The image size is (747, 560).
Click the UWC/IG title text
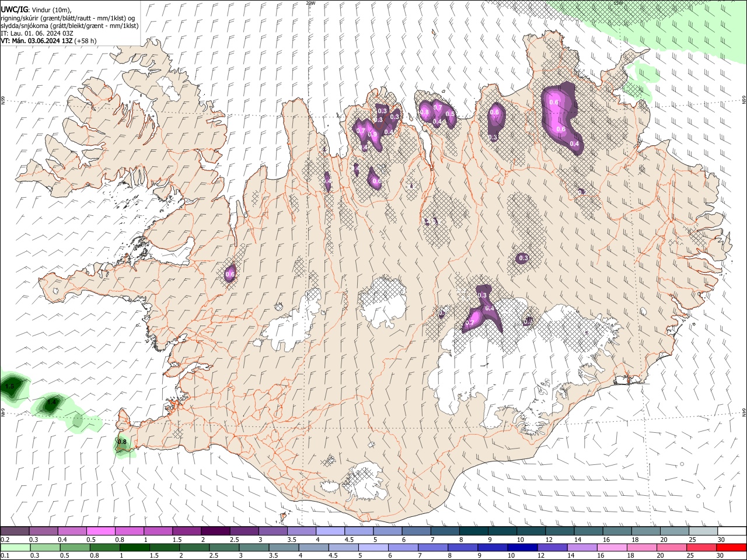click(x=14, y=10)
